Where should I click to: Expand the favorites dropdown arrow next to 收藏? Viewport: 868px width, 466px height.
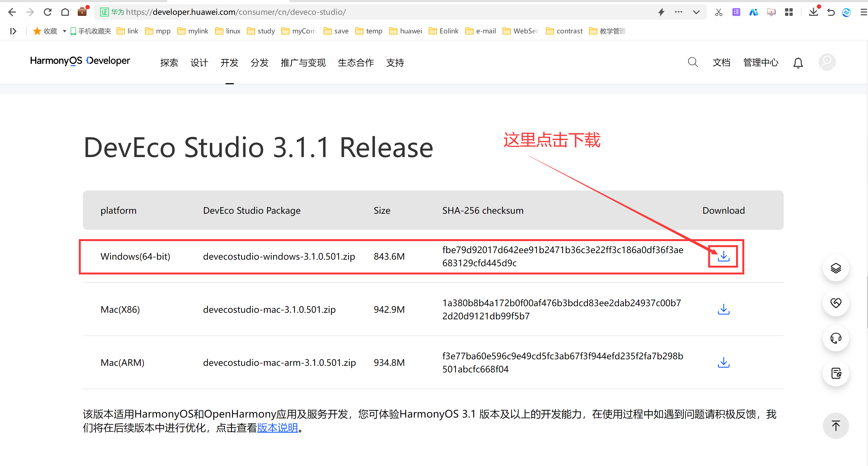pos(64,31)
